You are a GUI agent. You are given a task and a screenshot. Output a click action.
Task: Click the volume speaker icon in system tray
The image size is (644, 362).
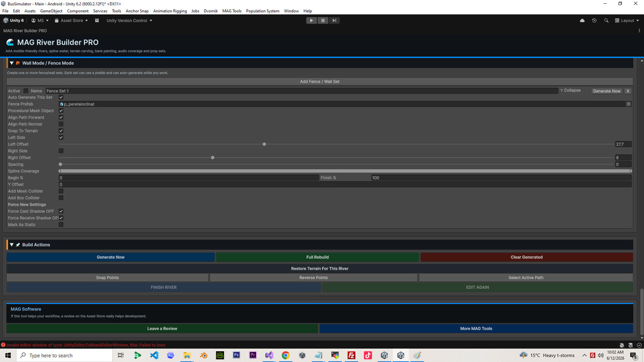601,356
